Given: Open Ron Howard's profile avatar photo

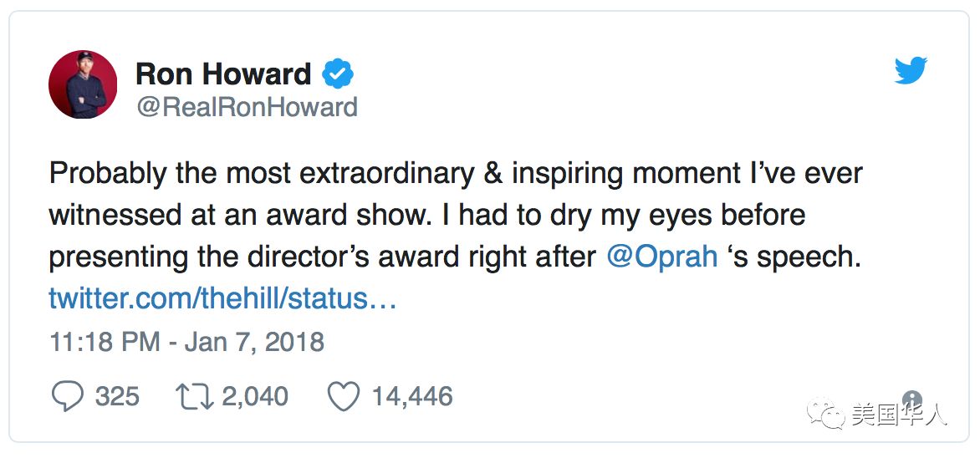Looking at the screenshot, I should pyautogui.click(x=83, y=84).
